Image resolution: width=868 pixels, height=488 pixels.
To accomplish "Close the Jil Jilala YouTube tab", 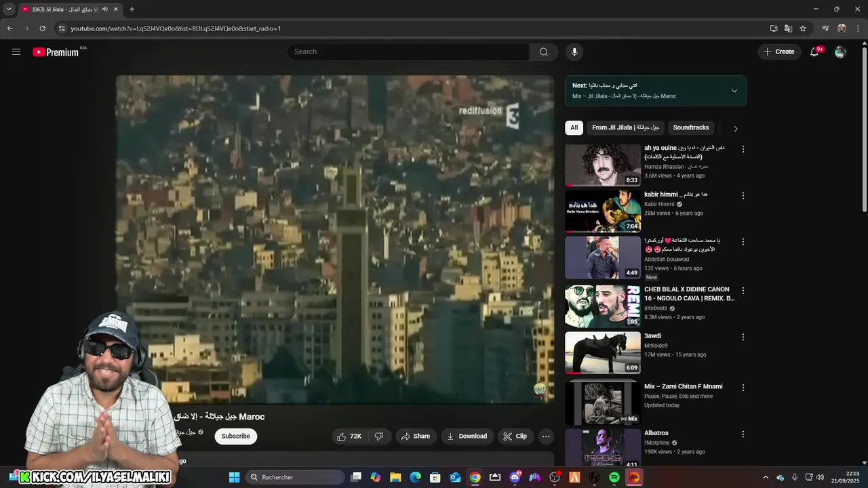I will 116,9.
